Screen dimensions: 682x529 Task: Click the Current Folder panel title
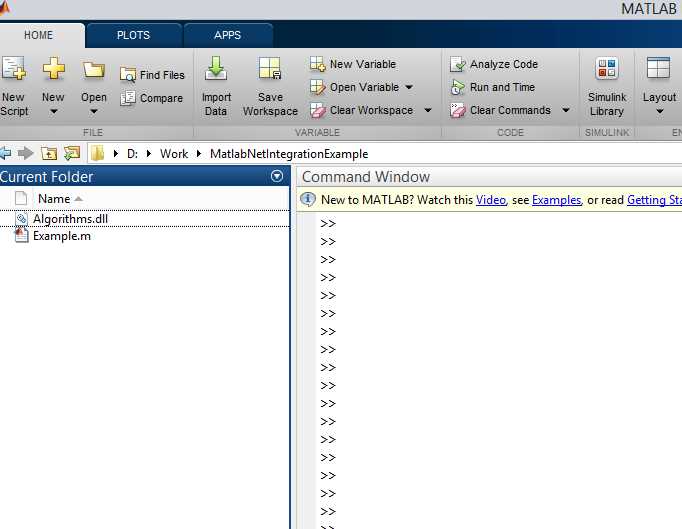(x=47, y=177)
